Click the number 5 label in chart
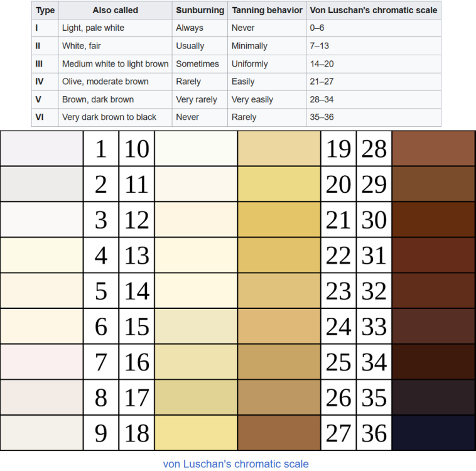Screen dimensions: 476x471 pyautogui.click(x=101, y=291)
